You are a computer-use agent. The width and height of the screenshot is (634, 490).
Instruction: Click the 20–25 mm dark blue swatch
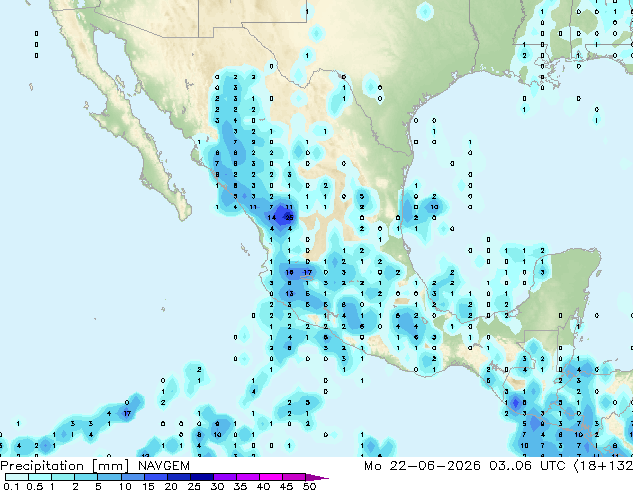coord(178,477)
